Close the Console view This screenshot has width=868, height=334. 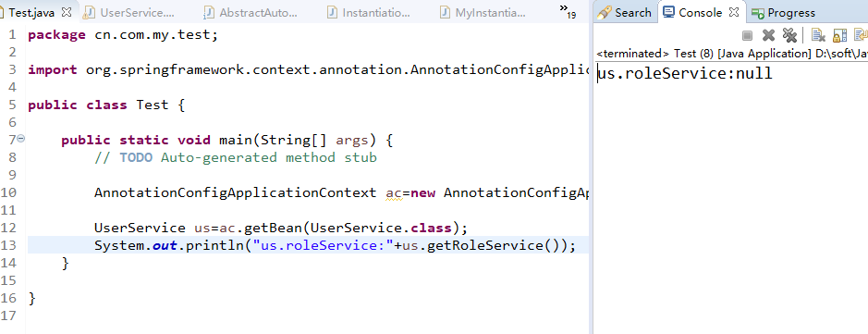click(x=734, y=12)
